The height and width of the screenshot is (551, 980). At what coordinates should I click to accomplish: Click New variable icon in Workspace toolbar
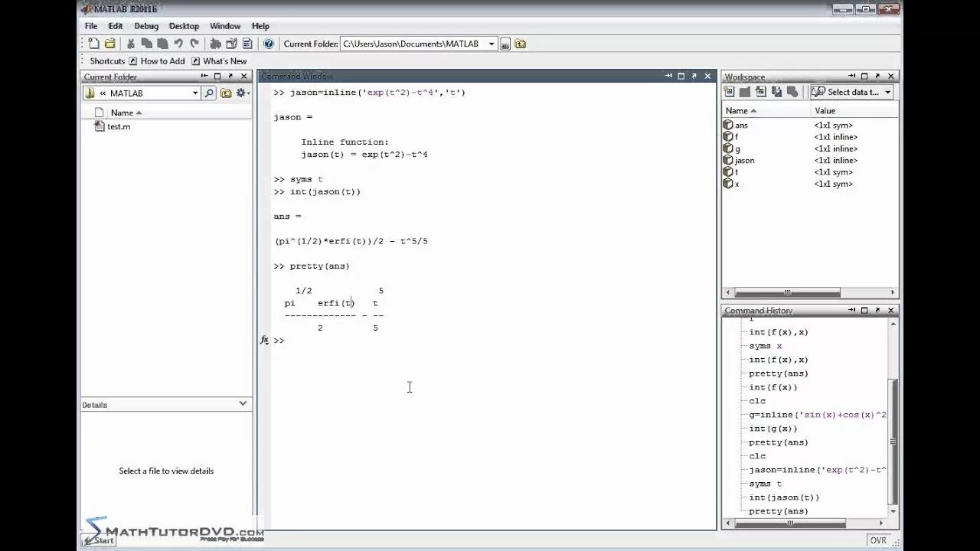coord(730,92)
